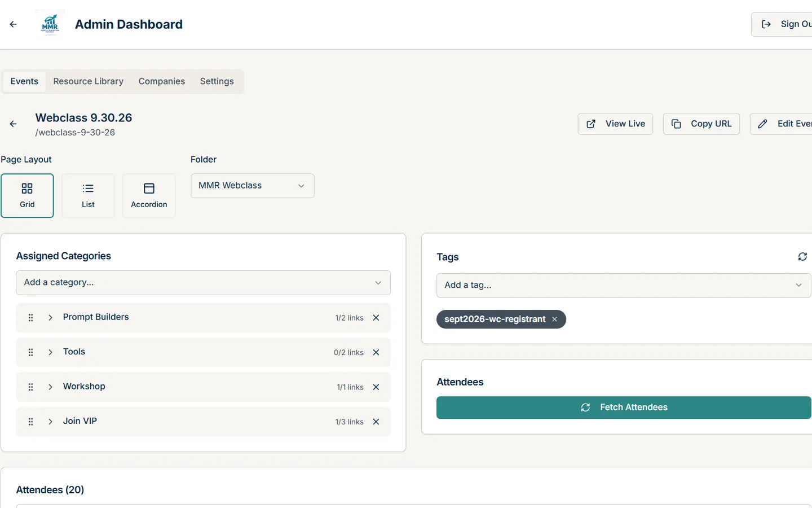Click the back arrow beside the MMR logo
Screen dimensions: 812x508
(13, 24)
